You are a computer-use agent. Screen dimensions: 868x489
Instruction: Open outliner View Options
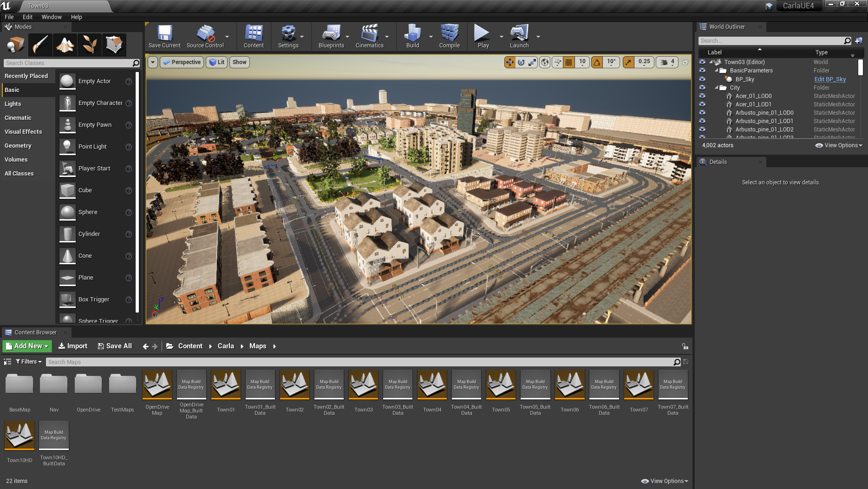(x=839, y=145)
